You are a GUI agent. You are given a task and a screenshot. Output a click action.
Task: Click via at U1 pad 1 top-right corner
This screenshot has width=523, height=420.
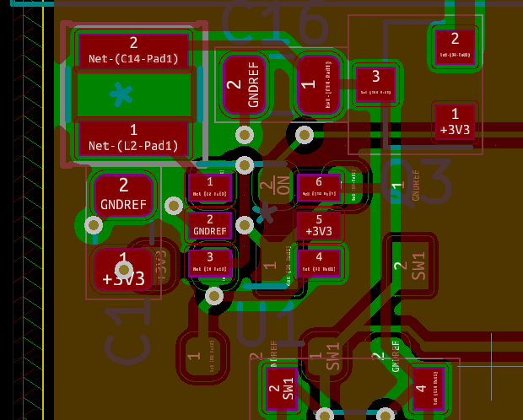(x=245, y=164)
